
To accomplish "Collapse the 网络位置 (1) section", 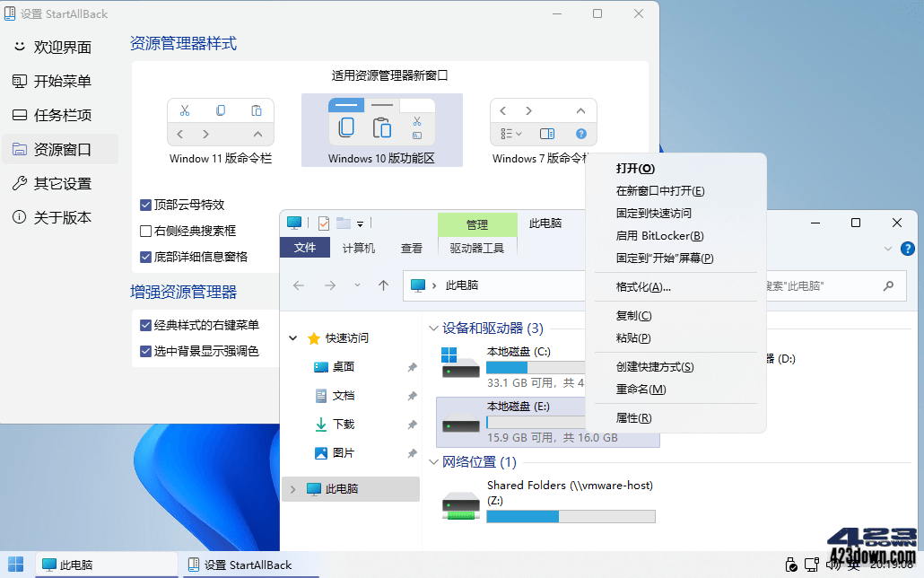I will 434,461.
